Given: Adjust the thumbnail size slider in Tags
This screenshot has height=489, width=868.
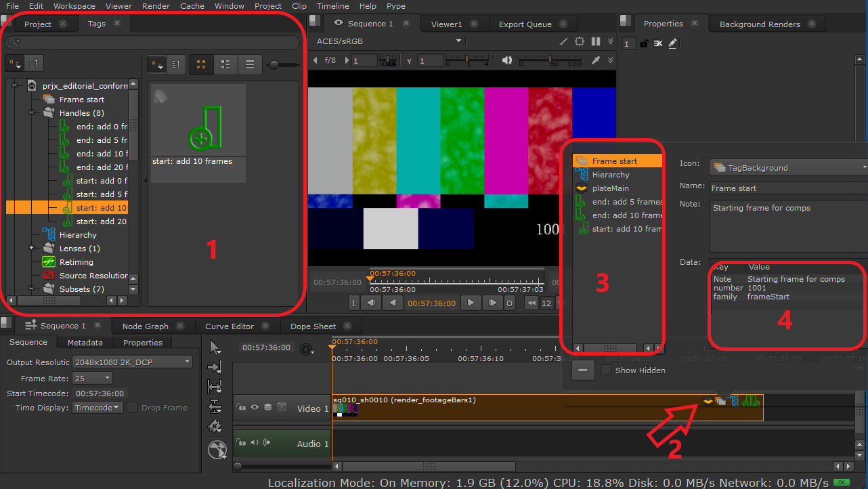Looking at the screenshot, I should click(x=274, y=65).
